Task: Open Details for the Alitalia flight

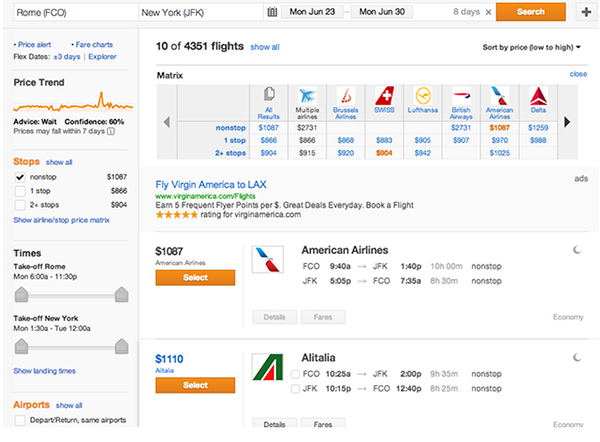Action: 274,424
